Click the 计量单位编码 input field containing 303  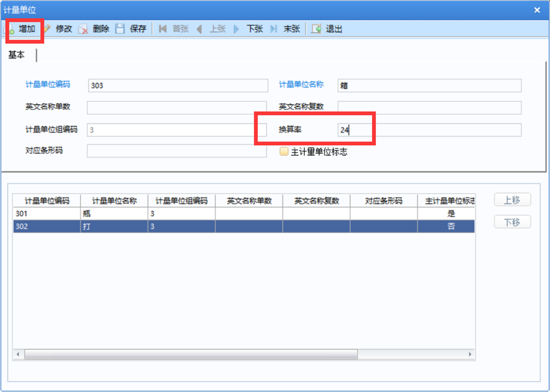tap(178, 86)
